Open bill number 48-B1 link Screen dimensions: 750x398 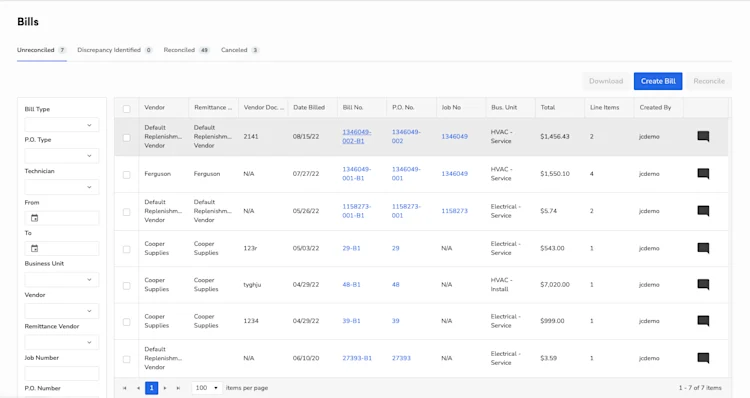pyautogui.click(x=352, y=285)
